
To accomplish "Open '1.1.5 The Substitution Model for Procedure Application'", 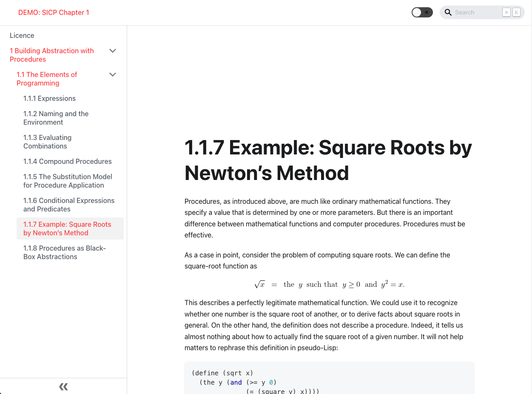I will click(68, 181).
